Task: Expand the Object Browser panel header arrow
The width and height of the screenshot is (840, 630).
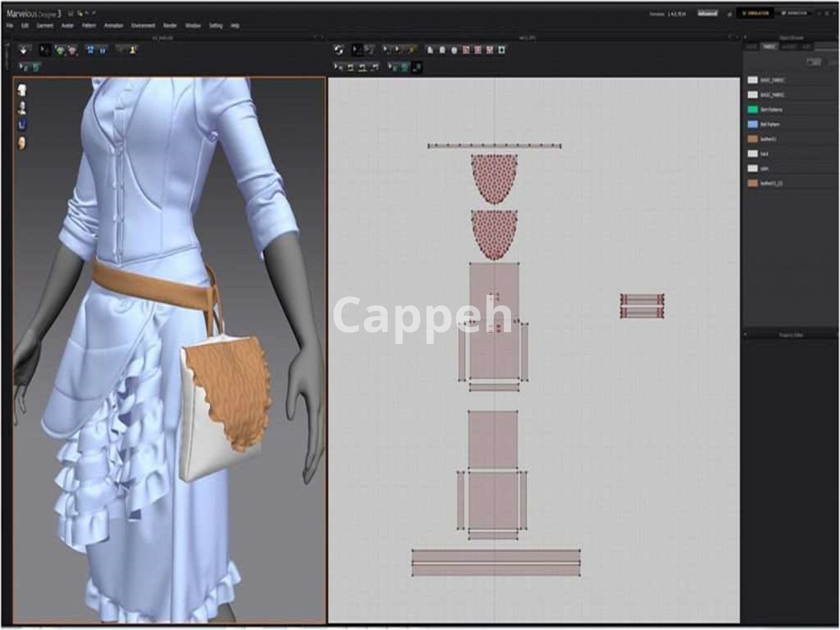Action: click(x=745, y=38)
